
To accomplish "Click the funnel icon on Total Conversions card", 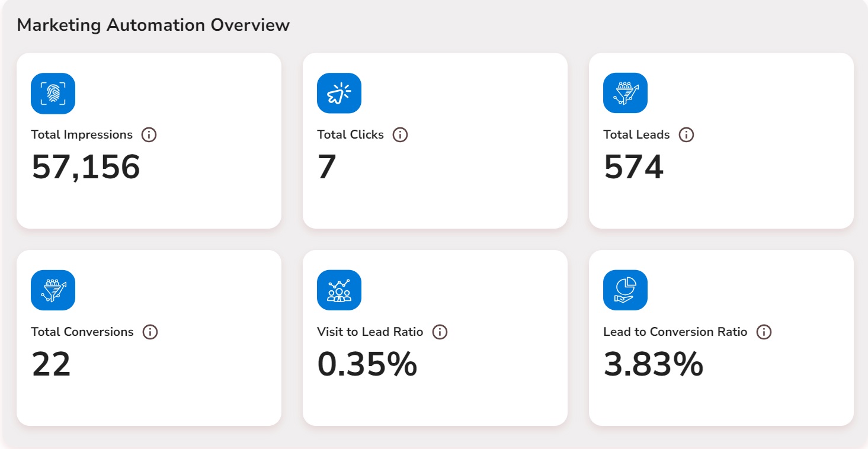I will coord(53,290).
